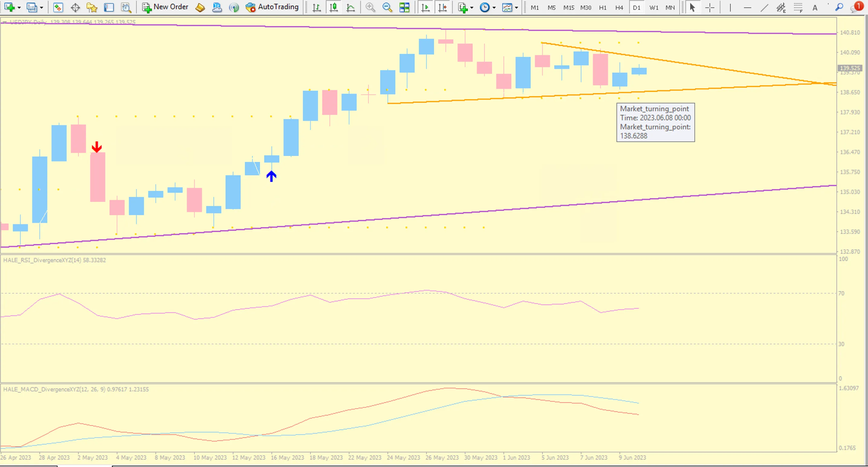
Task: Select the text label tool A
Action: [x=815, y=8]
